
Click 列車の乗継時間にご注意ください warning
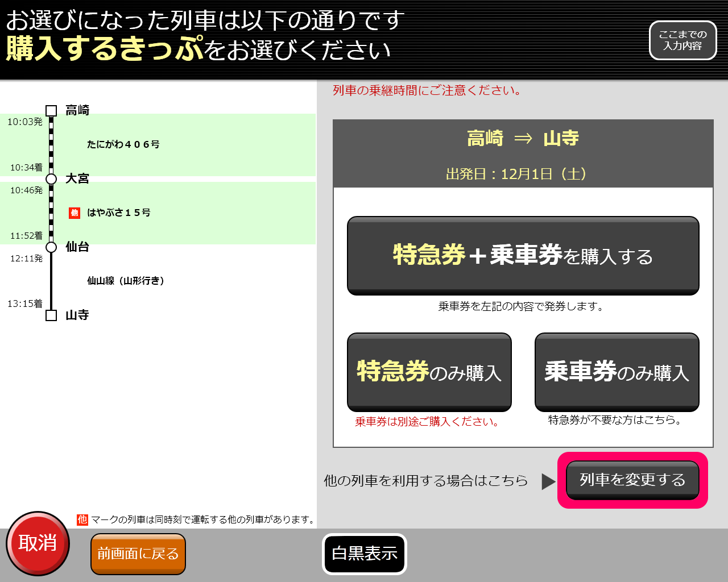[427, 90]
